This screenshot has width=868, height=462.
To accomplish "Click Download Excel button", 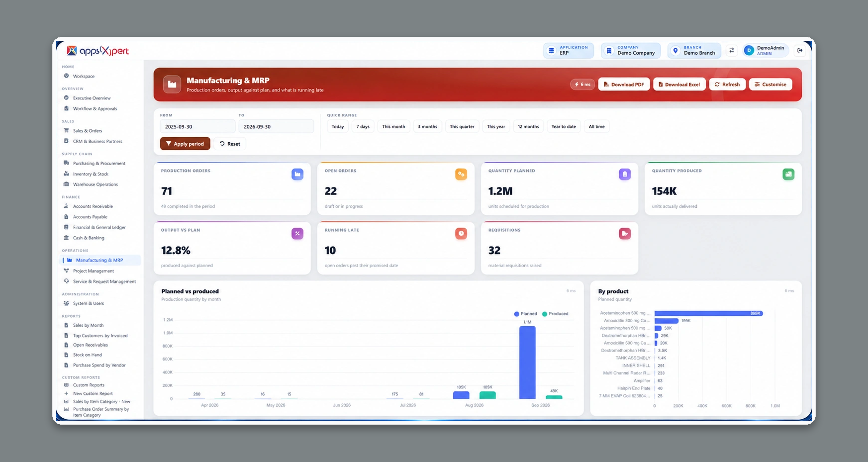I will point(679,85).
